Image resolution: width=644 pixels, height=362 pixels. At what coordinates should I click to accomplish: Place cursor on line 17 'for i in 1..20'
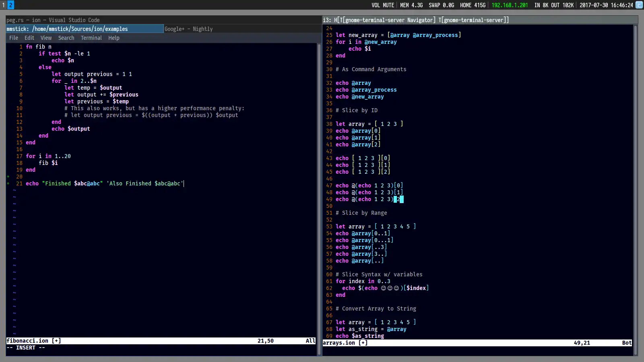point(48,156)
